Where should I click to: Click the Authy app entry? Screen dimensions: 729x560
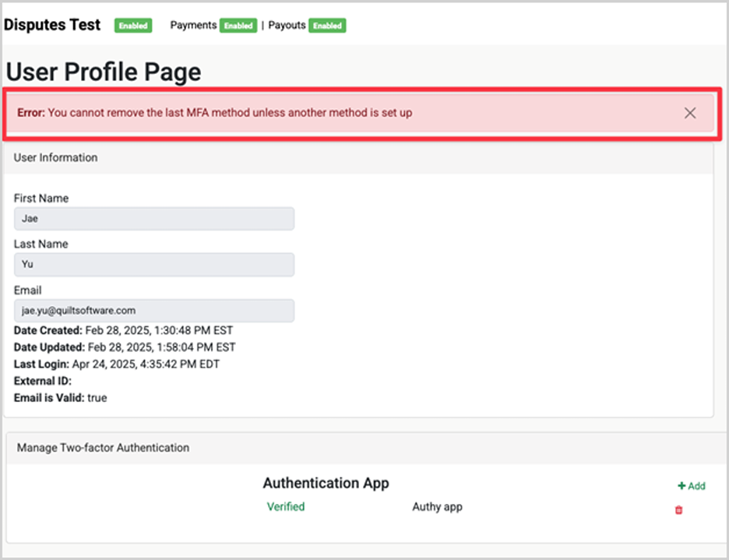pos(437,507)
